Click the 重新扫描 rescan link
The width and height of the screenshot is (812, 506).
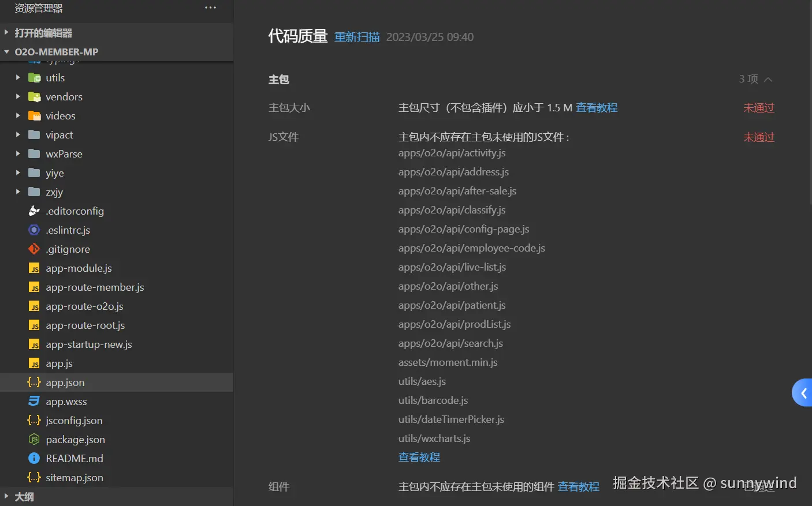tap(356, 36)
